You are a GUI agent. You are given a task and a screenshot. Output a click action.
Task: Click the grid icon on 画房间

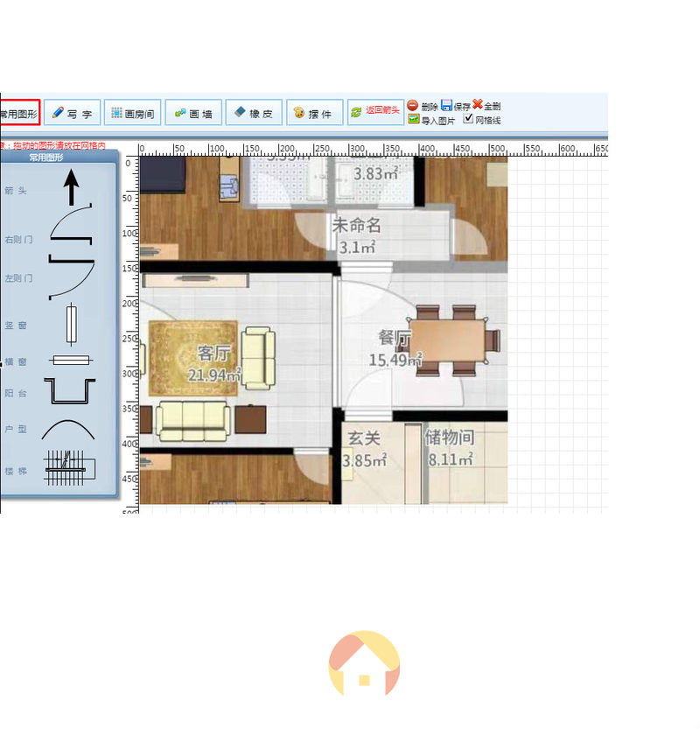click(x=116, y=113)
